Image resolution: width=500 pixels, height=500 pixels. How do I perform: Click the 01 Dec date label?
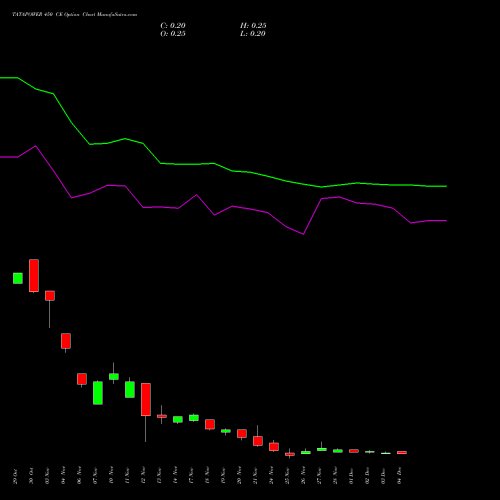click(351, 476)
